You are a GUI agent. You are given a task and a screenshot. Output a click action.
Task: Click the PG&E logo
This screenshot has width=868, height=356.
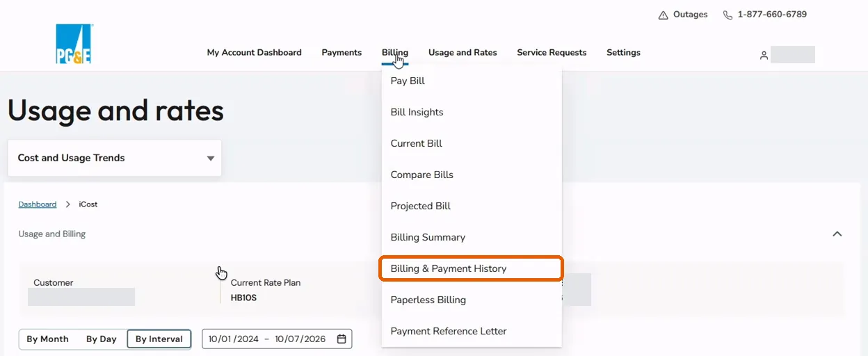pyautogui.click(x=74, y=44)
